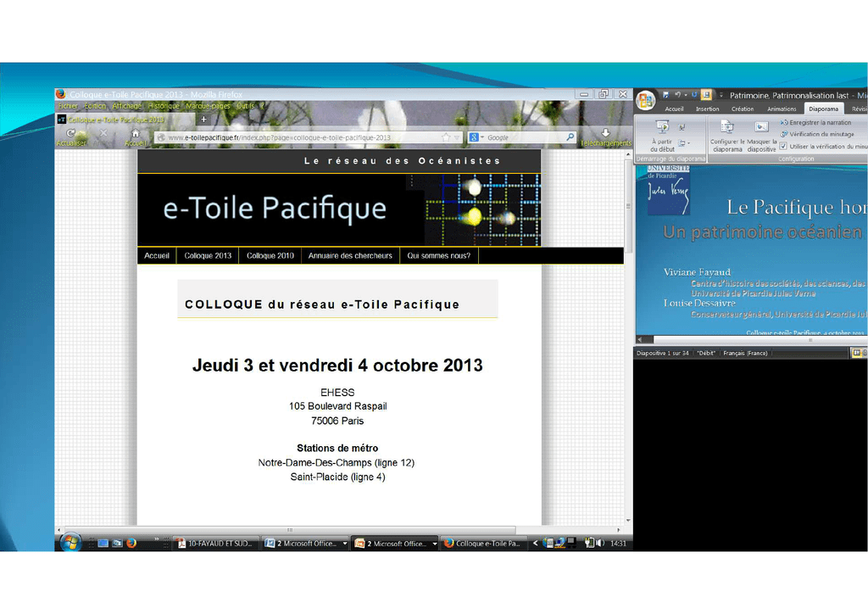The image size is (868, 614).
Task: Click the Windows Start button
Action: (70, 543)
